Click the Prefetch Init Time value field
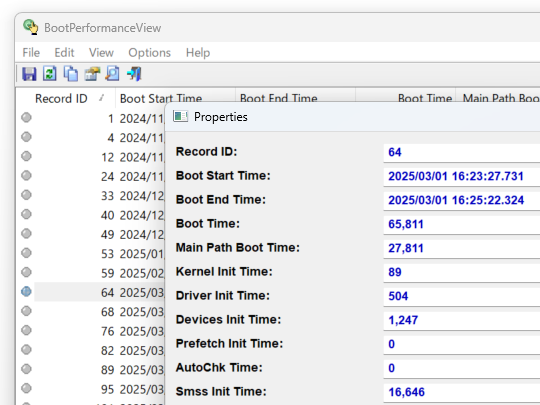Viewport: 540px width, 405px height. (x=461, y=344)
